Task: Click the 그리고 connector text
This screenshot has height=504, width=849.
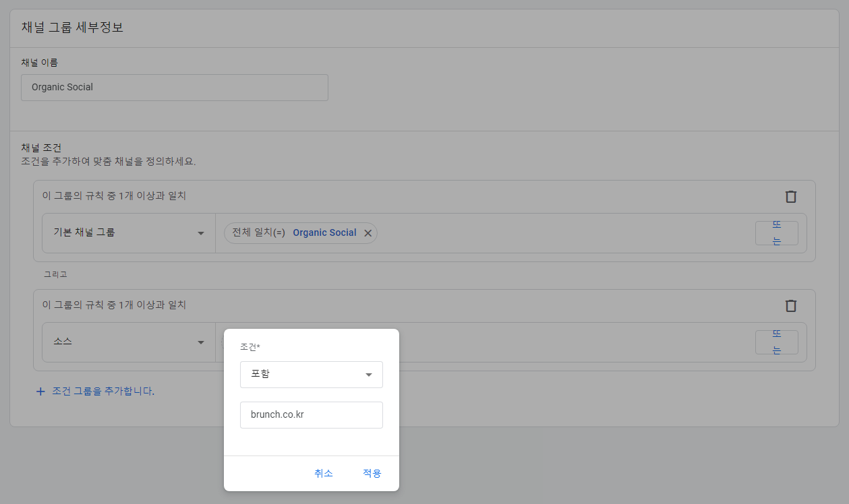Action: 55,275
